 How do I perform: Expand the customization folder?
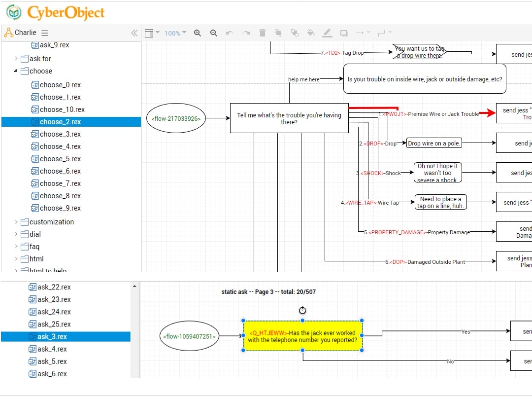pyautogui.click(x=15, y=222)
